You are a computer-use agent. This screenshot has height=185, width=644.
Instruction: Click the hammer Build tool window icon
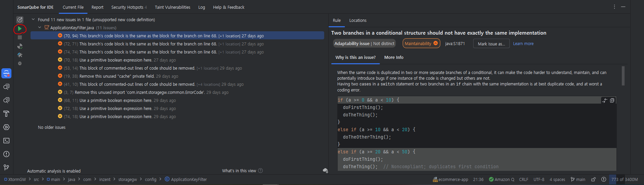(6, 114)
